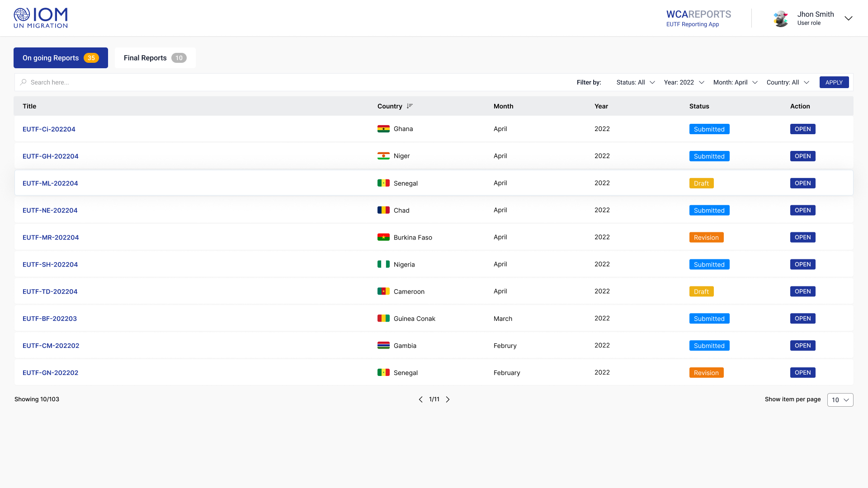Click OPEN button for the Cameroon row
The width and height of the screenshot is (868, 488).
[802, 291]
